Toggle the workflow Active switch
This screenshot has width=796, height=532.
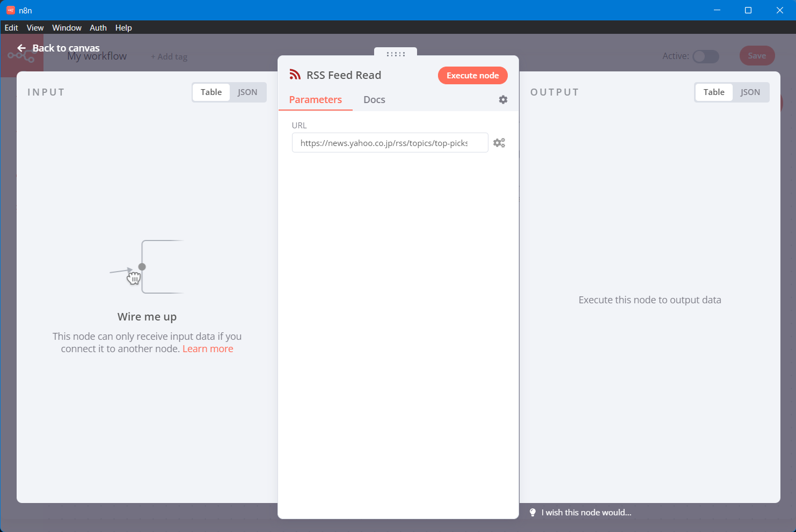(x=705, y=56)
